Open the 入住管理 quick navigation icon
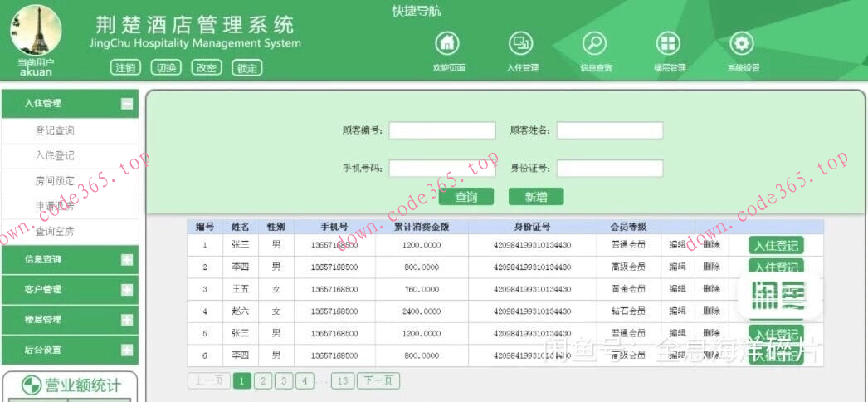This screenshot has height=402, width=868. point(521,43)
